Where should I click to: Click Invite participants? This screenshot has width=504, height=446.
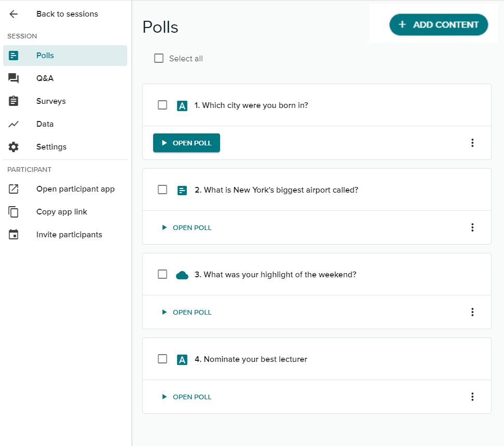coord(65,235)
